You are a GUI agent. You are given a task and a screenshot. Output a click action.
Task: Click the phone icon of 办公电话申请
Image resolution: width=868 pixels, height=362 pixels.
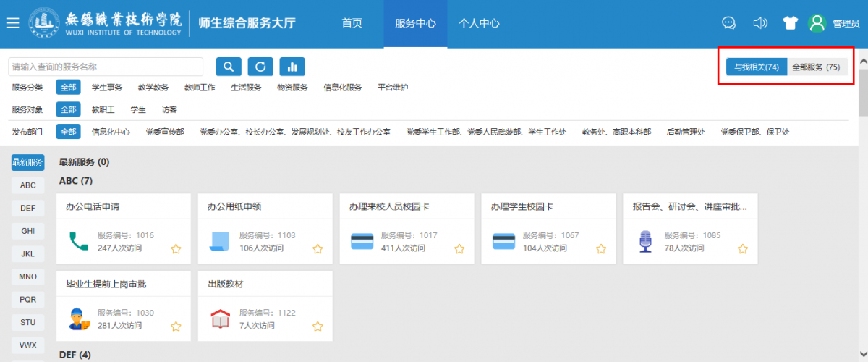[x=78, y=241]
